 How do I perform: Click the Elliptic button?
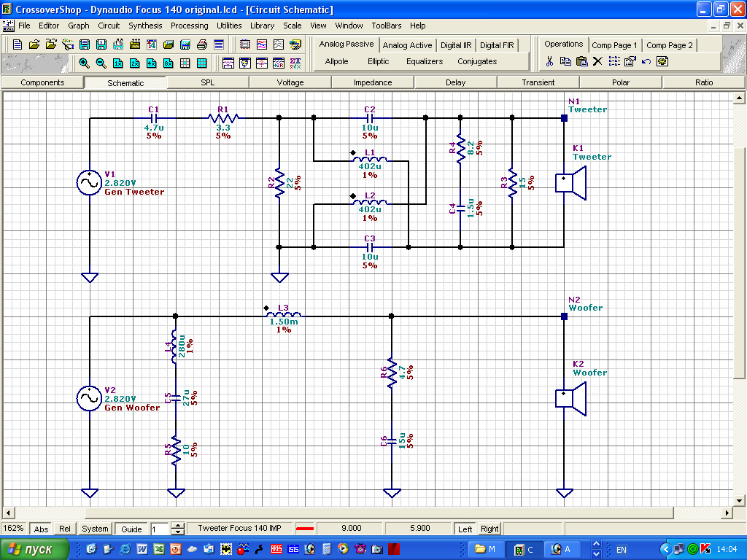point(379,61)
